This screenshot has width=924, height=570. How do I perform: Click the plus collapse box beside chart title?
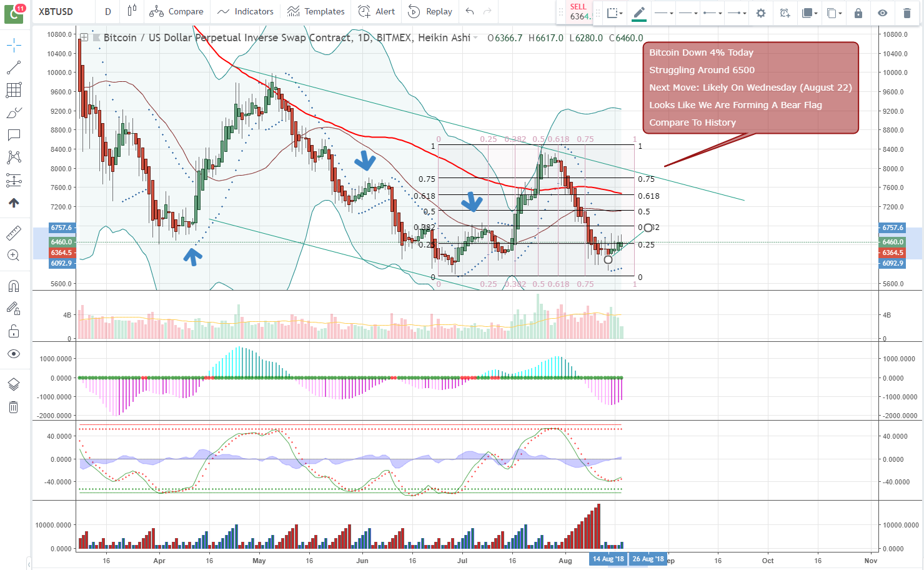[x=84, y=37]
